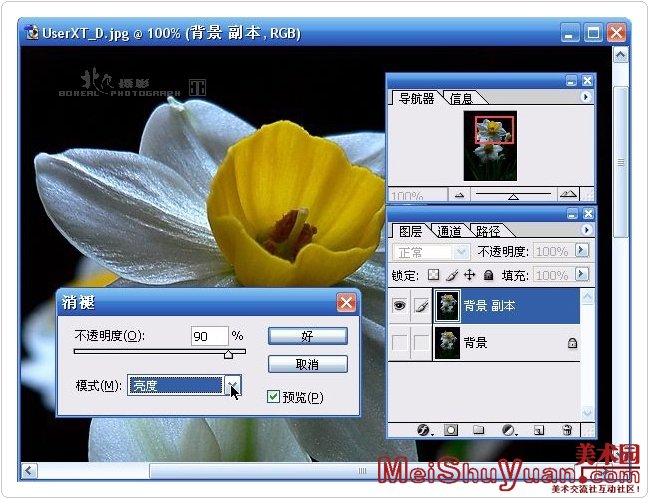The width and height of the screenshot is (649, 499).
Task: Click 好 (OK) button in Fade dialog
Action: click(308, 336)
